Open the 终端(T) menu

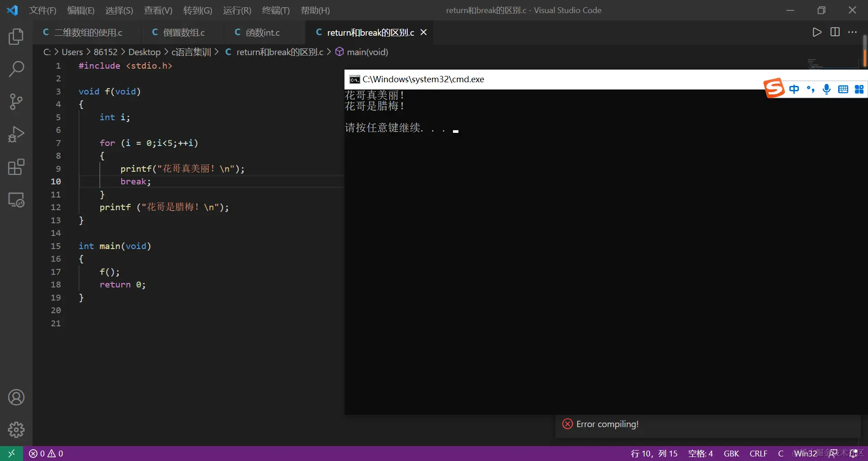(x=276, y=10)
